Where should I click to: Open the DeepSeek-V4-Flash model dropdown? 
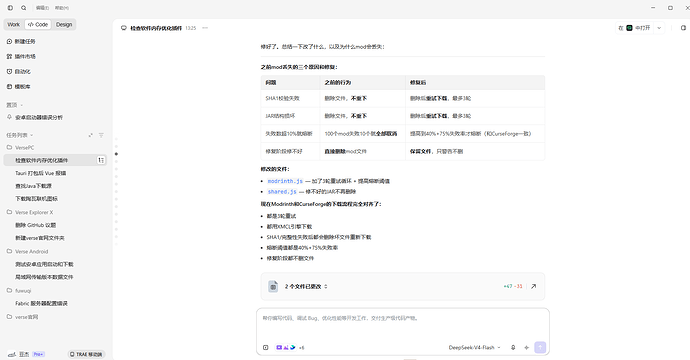(x=474, y=348)
